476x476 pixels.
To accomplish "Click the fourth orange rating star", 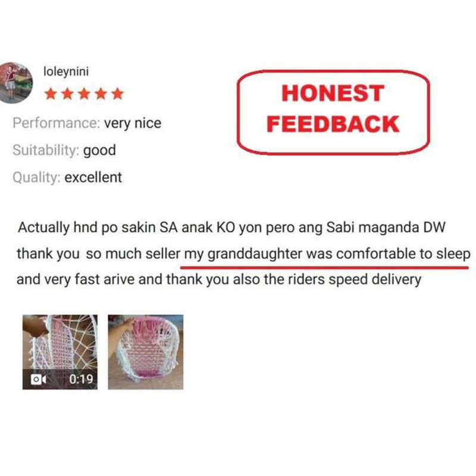I will click(101, 94).
